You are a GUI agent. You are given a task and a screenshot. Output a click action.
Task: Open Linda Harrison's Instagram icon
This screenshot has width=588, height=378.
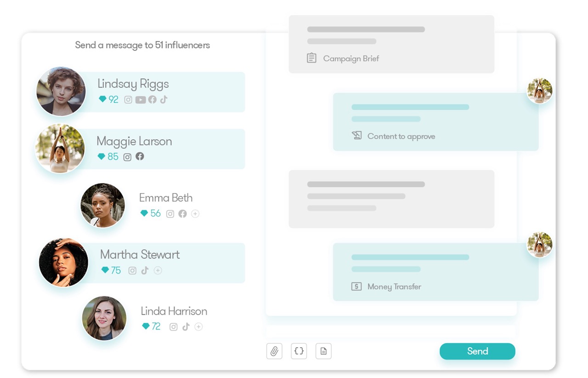tap(173, 326)
